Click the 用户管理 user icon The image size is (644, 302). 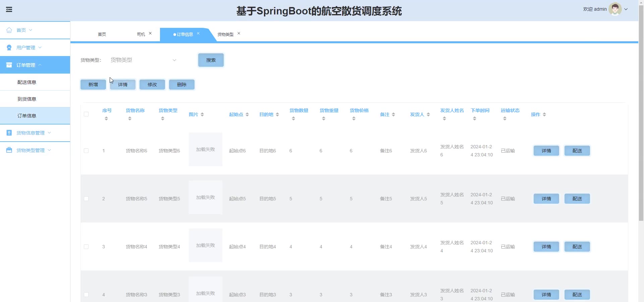pos(9,48)
